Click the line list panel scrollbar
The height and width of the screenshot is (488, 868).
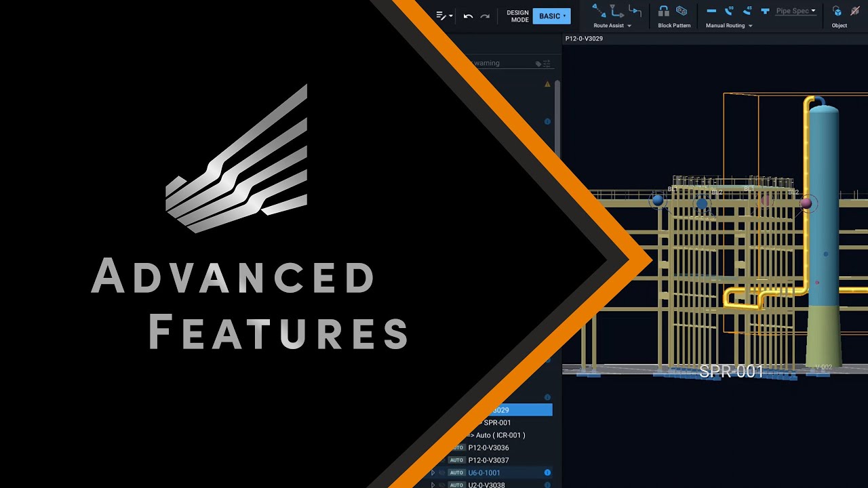pos(557,119)
